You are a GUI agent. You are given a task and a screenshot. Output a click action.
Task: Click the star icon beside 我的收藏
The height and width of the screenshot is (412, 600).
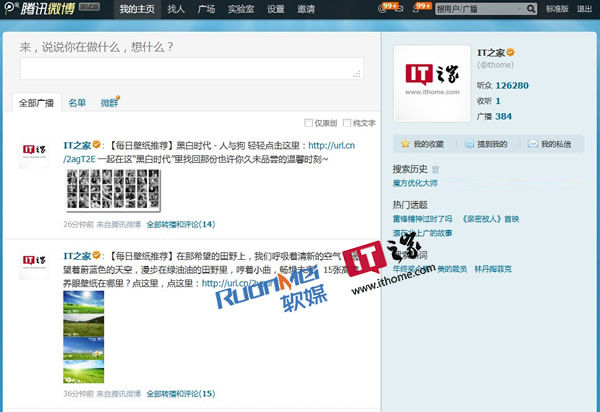(405, 144)
